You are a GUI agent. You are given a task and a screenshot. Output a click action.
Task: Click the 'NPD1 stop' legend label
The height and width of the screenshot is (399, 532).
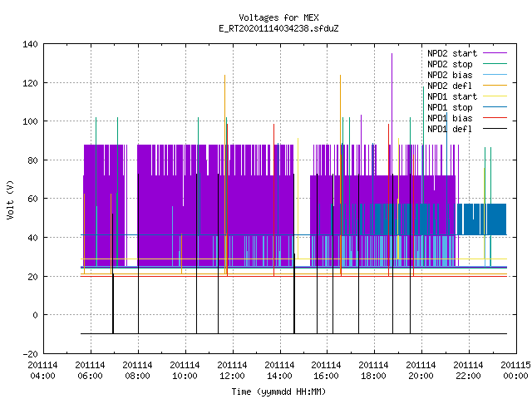pyautogui.click(x=450, y=107)
